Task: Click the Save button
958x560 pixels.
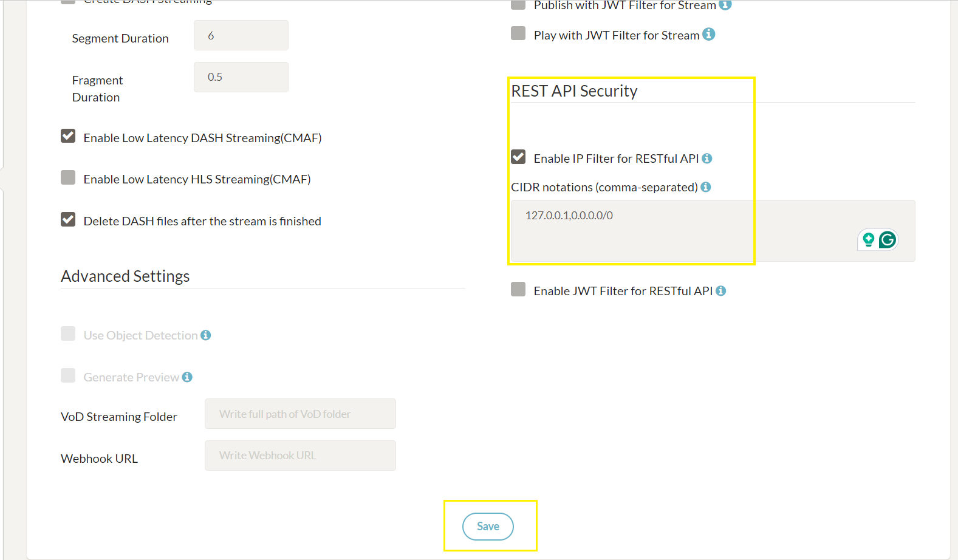Action: (x=488, y=527)
